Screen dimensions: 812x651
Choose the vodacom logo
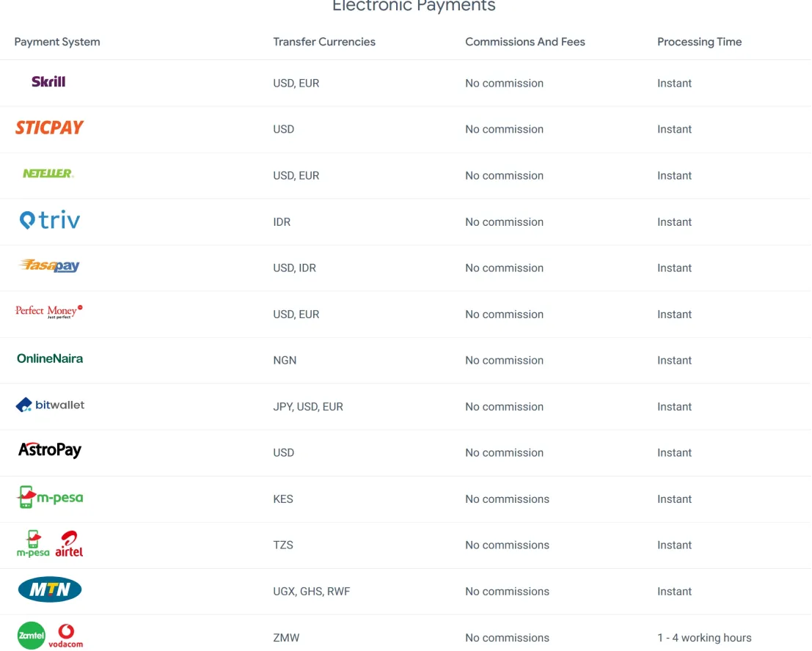[x=66, y=636]
